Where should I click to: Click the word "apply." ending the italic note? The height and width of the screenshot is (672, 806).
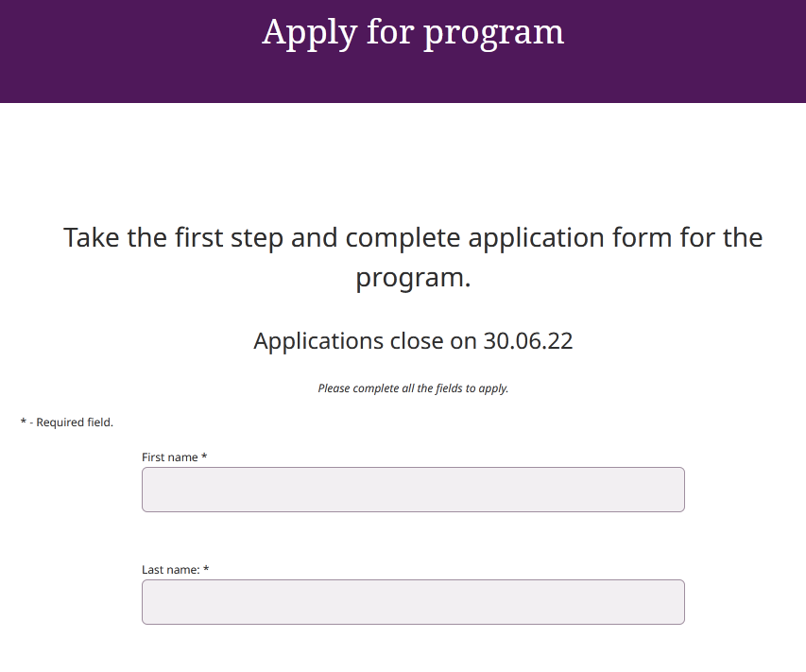tap(493, 388)
